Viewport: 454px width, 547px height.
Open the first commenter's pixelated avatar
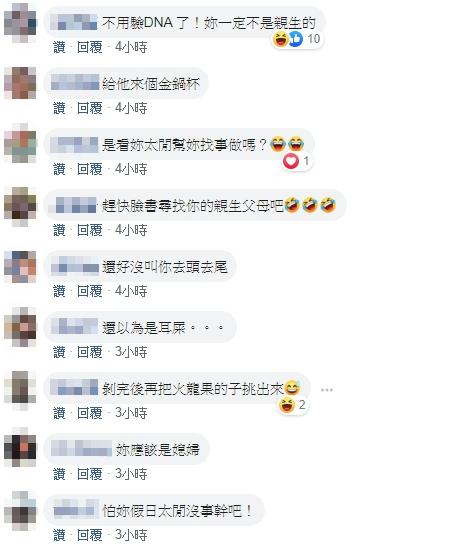click(x=20, y=23)
